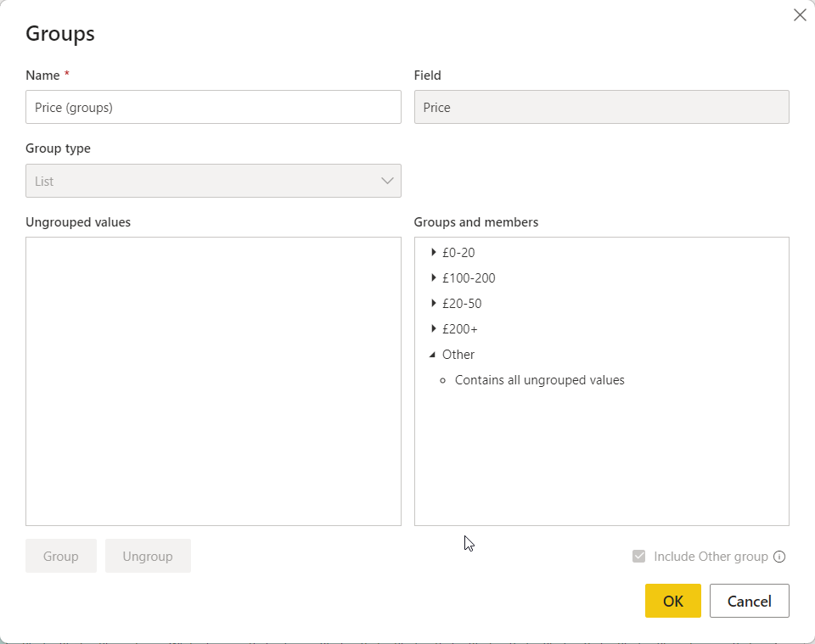Expand the £20-50 group arrow
This screenshot has height=644, width=815.
tap(434, 303)
